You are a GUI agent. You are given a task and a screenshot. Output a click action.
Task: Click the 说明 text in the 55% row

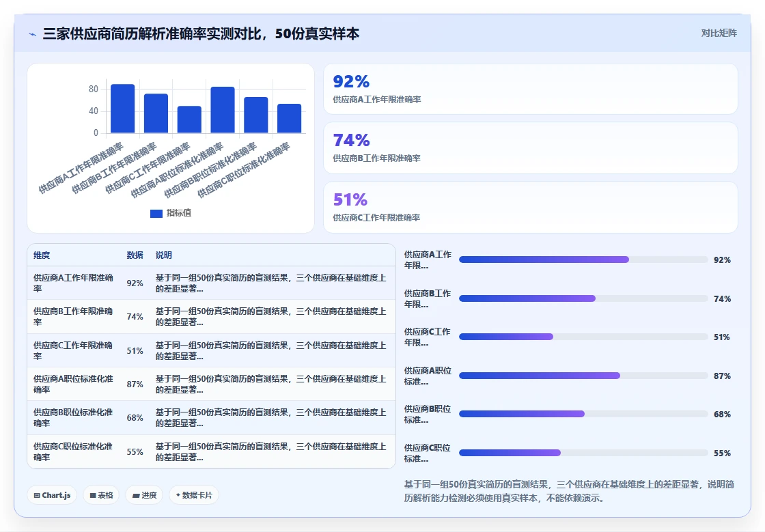[x=270, y=451]
